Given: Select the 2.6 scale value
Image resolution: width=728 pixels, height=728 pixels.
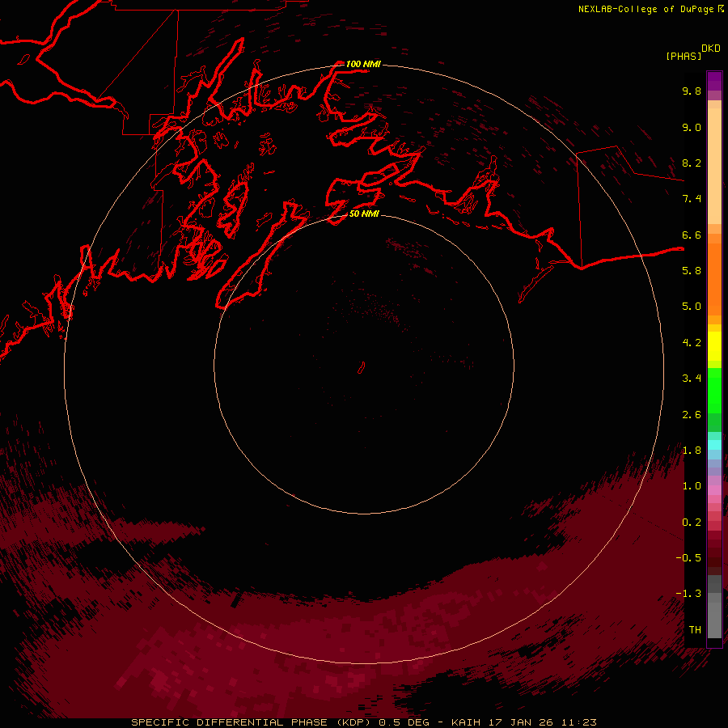Looking at the screenshot, I should point(692,415).
